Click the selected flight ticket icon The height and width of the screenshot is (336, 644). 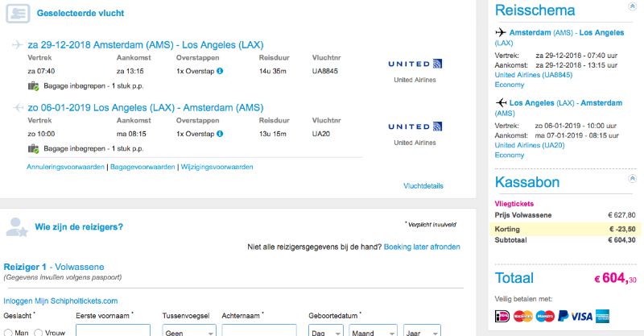coord(21,13)
